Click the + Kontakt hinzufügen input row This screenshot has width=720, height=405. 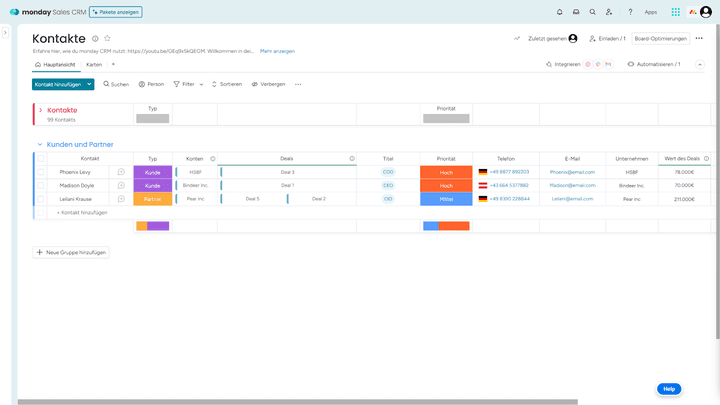click(82, 212)
